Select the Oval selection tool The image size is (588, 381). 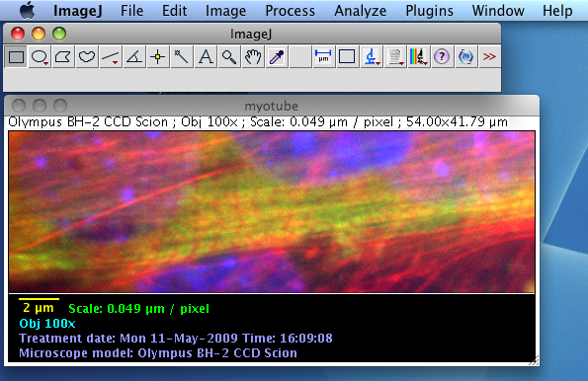pos(40,57)
